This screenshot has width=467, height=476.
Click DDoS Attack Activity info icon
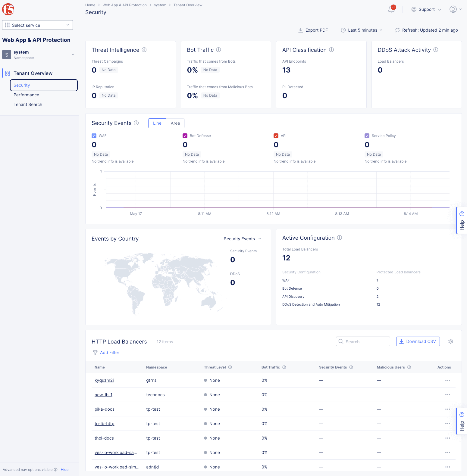[x=436, y=50]
